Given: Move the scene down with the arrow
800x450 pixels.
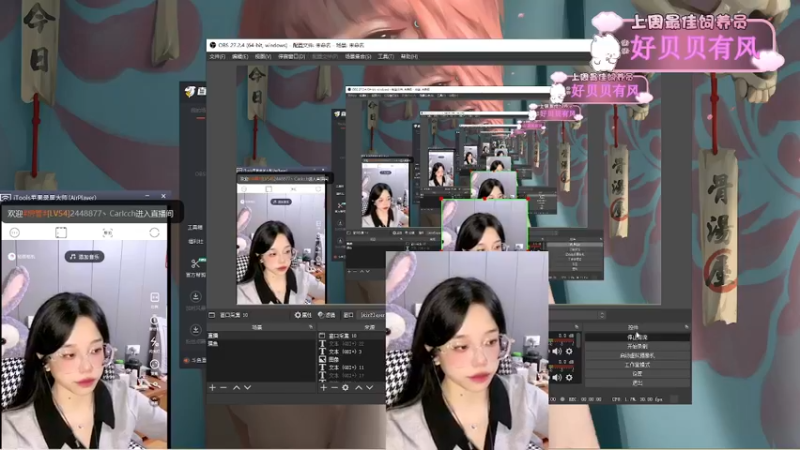Looking at the screenshot, I should click(x=247, y=388).
